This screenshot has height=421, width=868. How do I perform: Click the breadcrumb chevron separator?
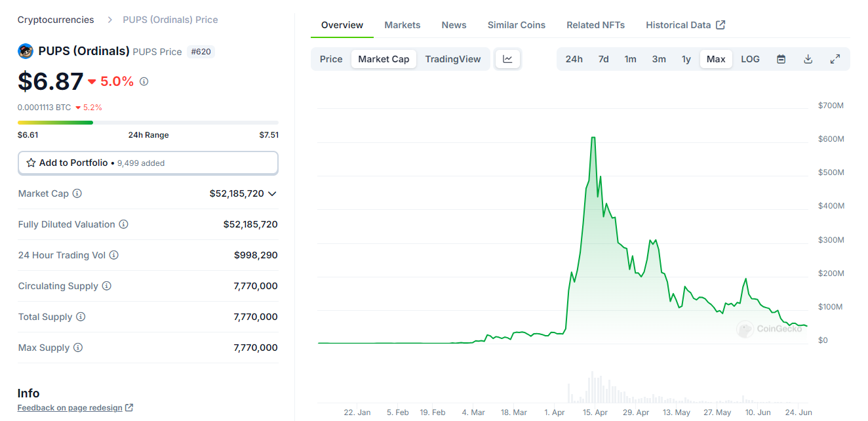pos(109,20)
